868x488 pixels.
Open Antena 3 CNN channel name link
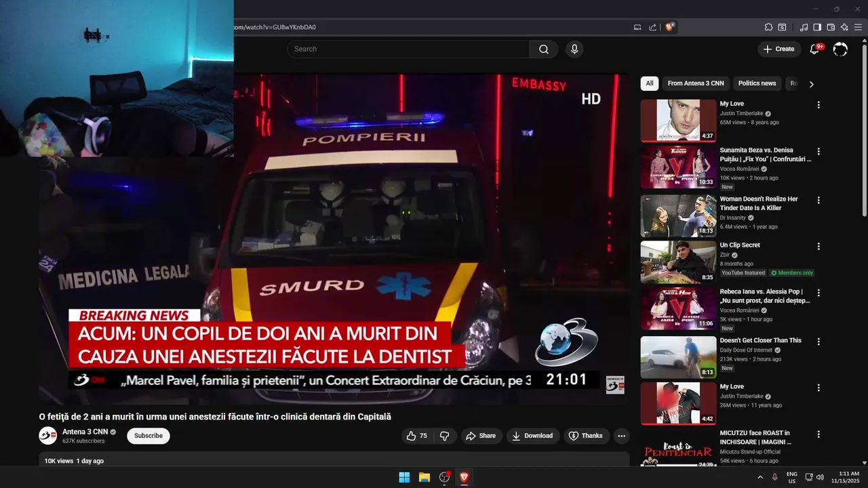tap(85, 432)
